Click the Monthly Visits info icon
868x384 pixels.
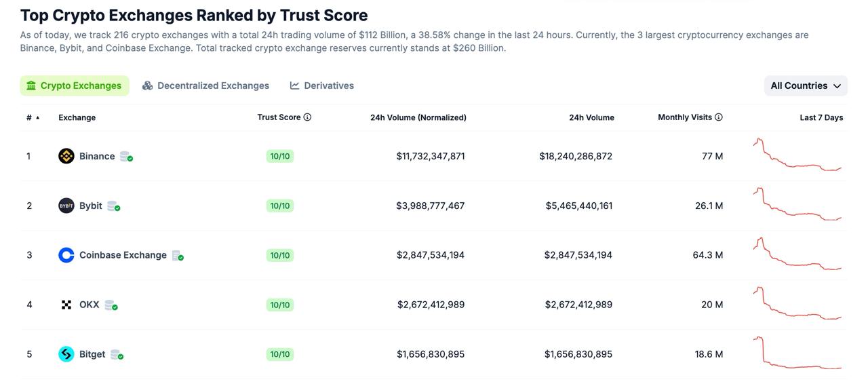(x=719, y=117)
